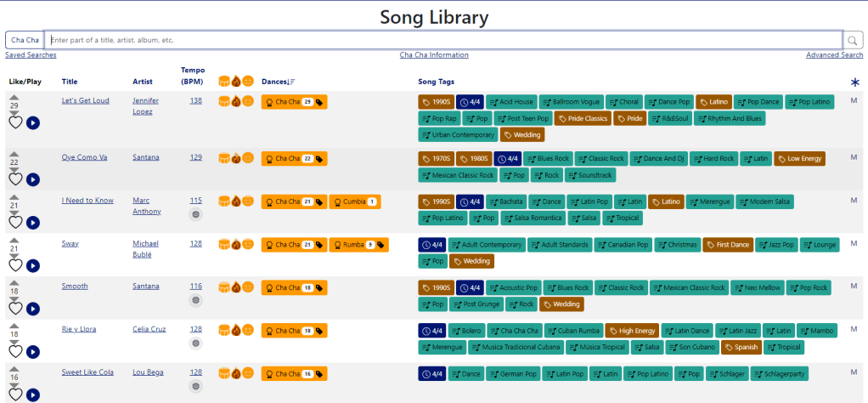Sort by Tempo (BPM) header

193,76
